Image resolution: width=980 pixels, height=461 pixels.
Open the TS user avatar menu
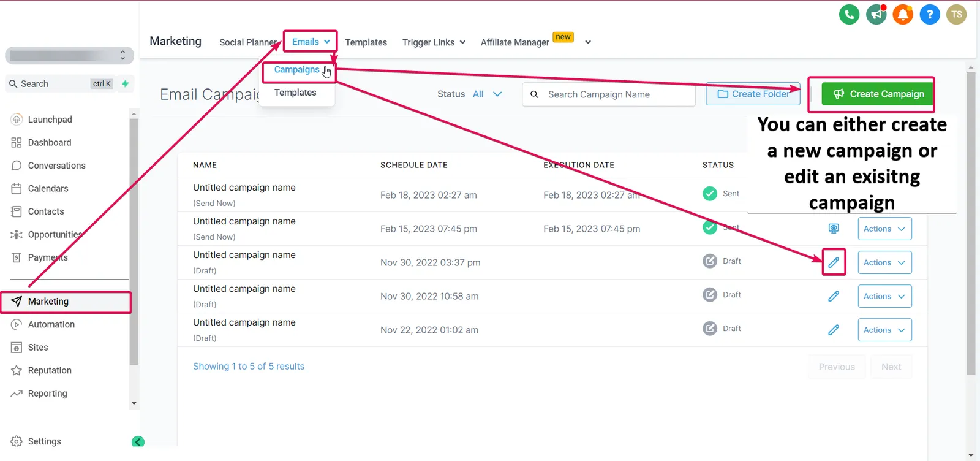(957, 14)
